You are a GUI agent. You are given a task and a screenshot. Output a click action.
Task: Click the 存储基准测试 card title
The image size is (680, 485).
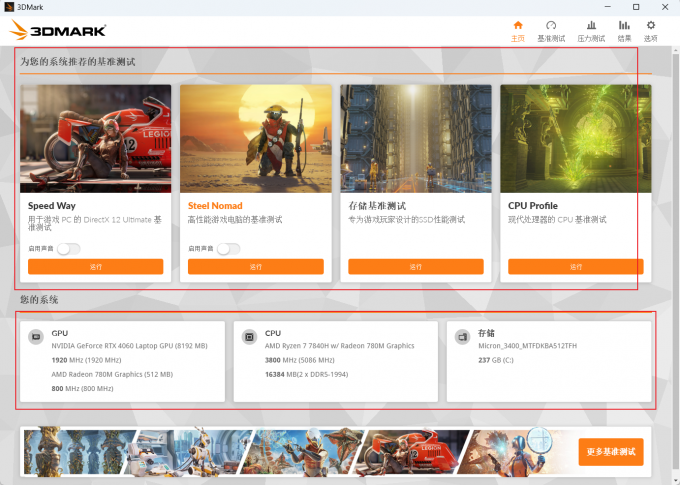(377, 206)
